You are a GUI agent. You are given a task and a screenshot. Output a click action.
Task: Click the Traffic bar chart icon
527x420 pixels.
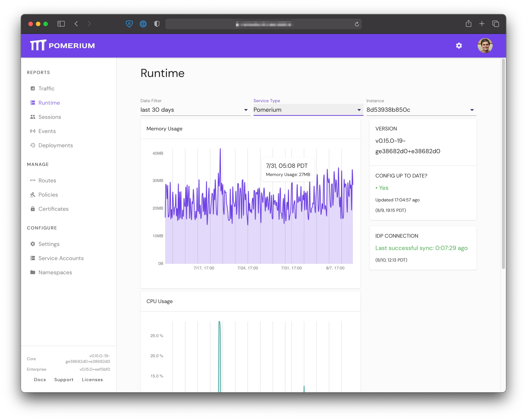pos(33,89)
